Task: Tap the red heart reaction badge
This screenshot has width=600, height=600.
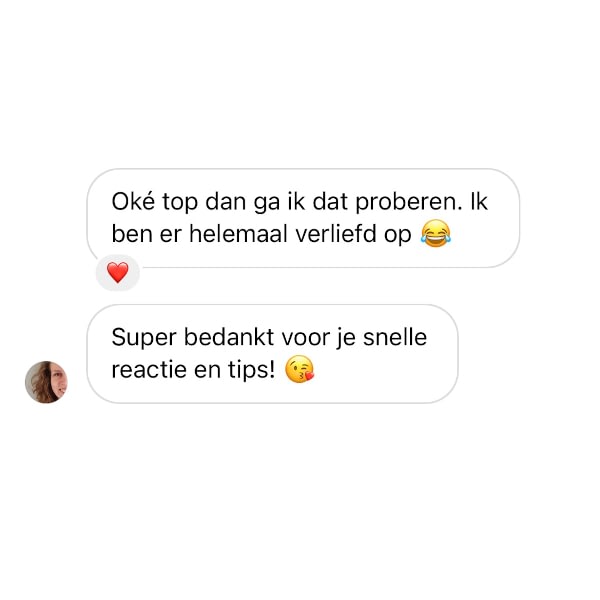Action: click(x=118, y=272)
